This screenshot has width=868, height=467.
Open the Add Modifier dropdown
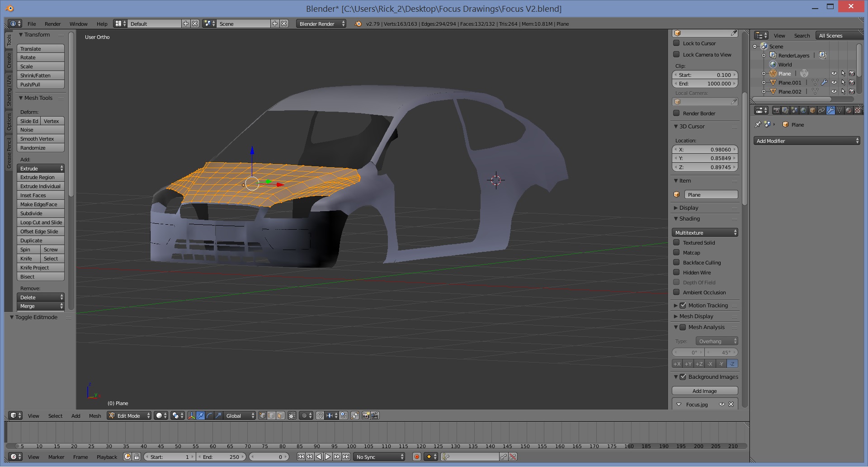coord(807,141)
